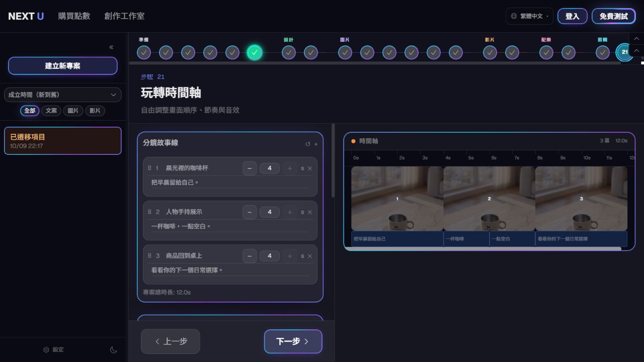Viewport: 644px width, 362px height.
Task: Click the 登入 button
Action: [573, 16]
